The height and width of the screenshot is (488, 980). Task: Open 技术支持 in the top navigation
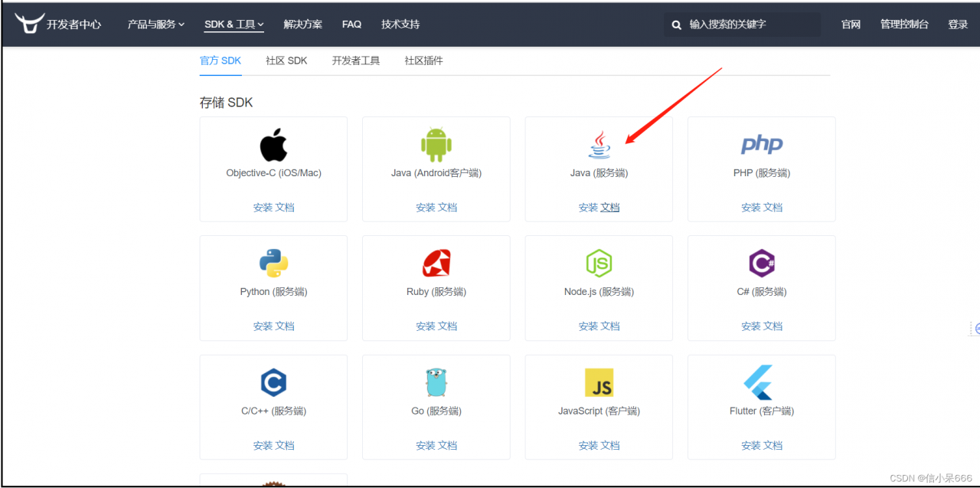tap(400, 25)
